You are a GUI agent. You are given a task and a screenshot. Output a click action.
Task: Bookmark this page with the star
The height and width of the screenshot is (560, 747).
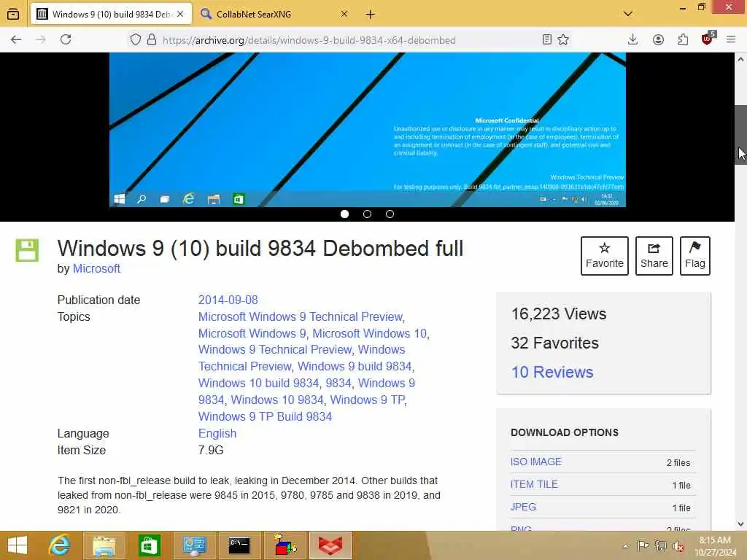coord(563,39)
